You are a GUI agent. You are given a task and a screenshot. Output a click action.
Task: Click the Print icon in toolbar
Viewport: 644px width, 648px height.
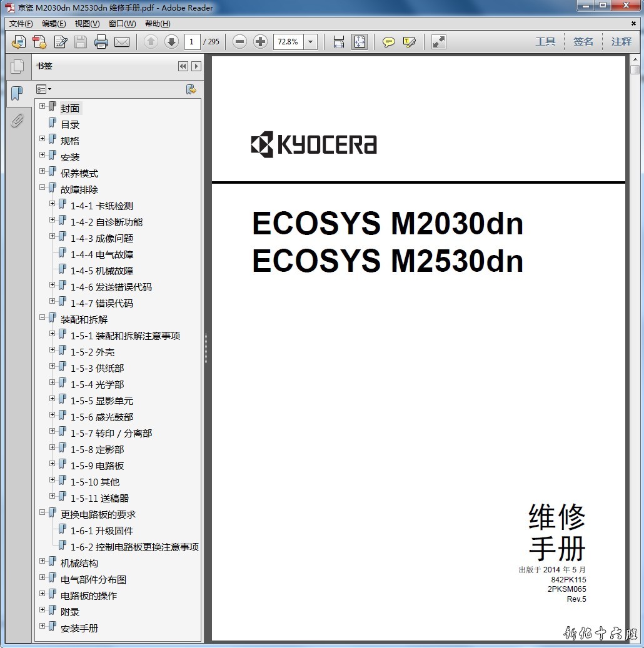(101, 42)
